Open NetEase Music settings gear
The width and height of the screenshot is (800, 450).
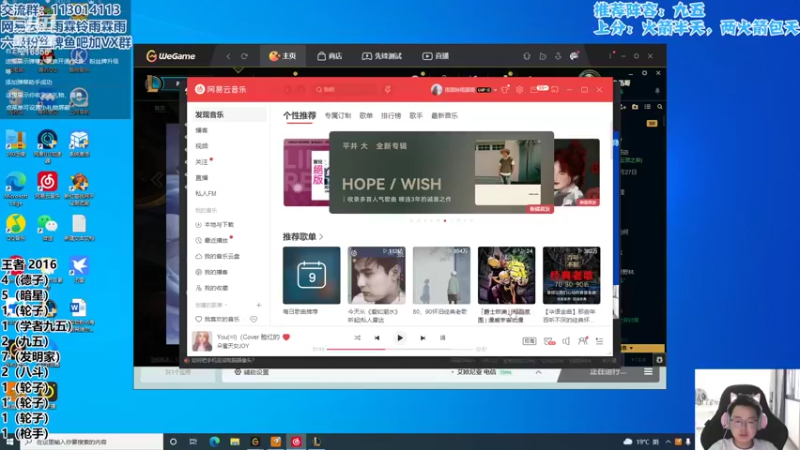click(x=519, y=89)
